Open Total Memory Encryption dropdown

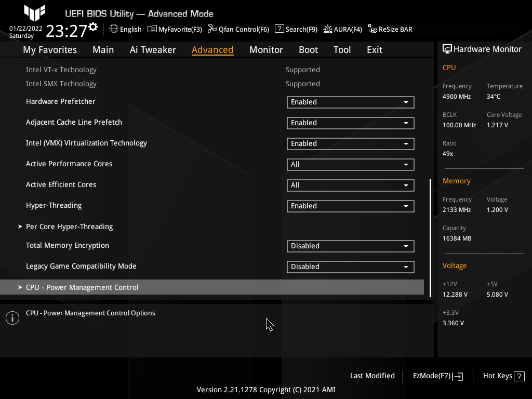(x=351, y=246)
